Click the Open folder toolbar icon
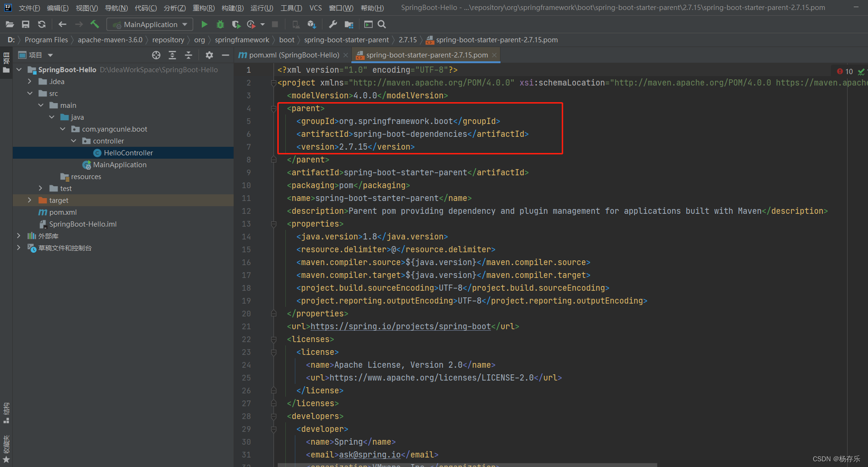868x467 pixels. (x=9, y=24)
